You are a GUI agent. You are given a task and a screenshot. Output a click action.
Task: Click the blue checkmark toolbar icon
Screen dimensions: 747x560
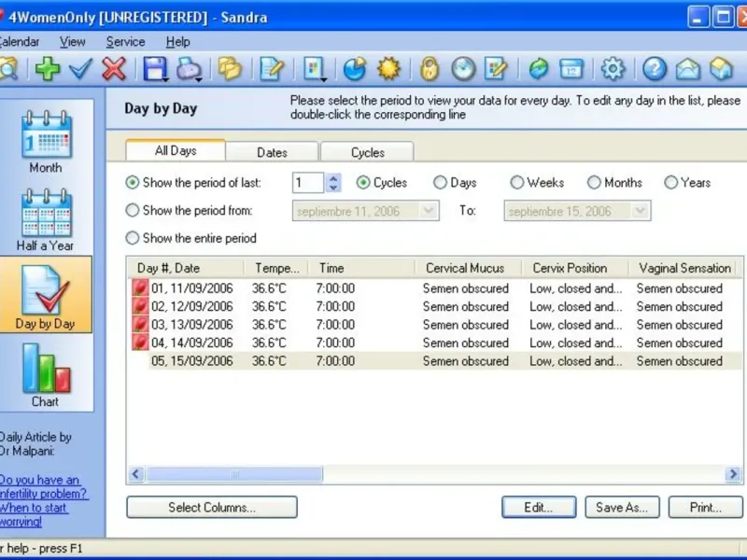(80, 69)
